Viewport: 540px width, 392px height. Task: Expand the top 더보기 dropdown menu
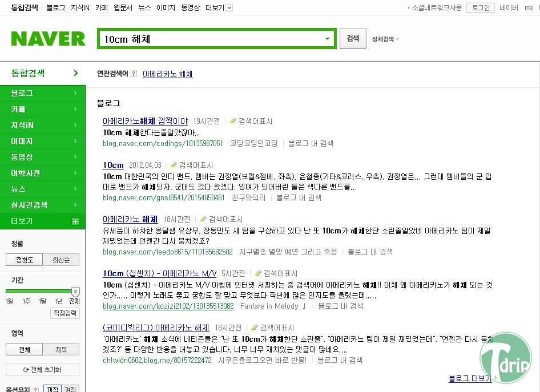tap(229, 7)
